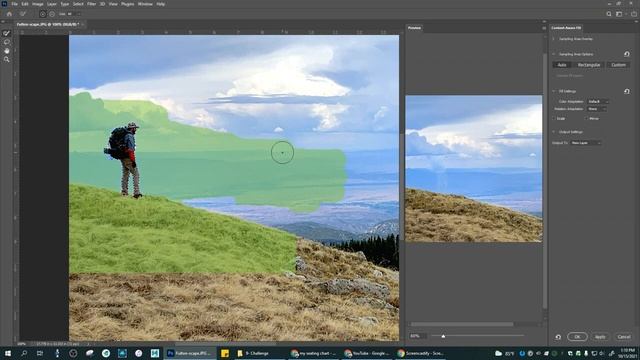This screenshot has width=640, height=360.
Task: Open the sampling brush tool preset icon
Action: [x=23, y=14]
